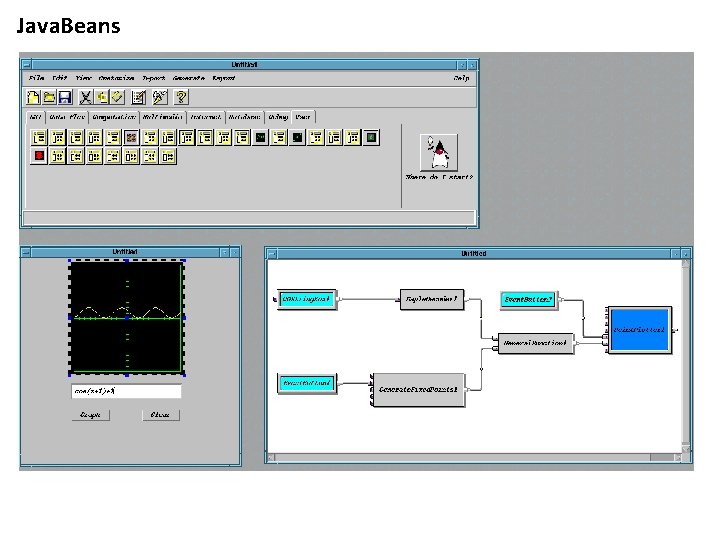The image size is (720, 540).
Task: Select the cyan node at the diagram's top-left
Action: pos(307,299)
